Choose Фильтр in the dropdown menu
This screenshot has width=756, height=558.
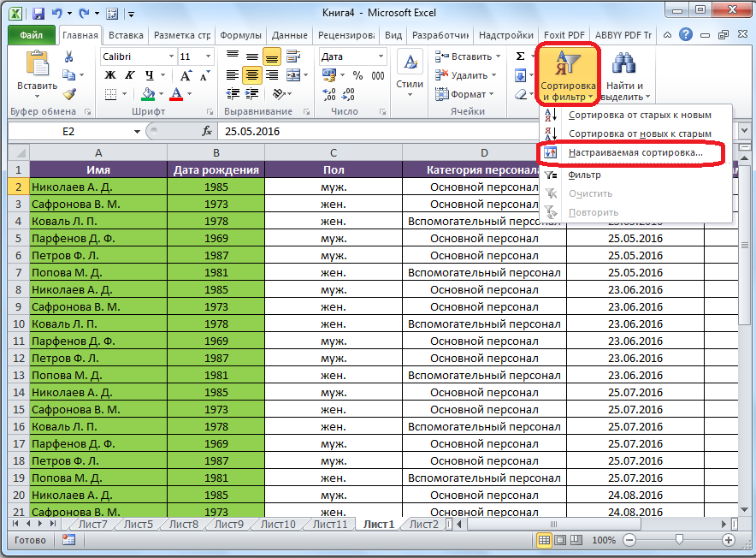(584, 175)
